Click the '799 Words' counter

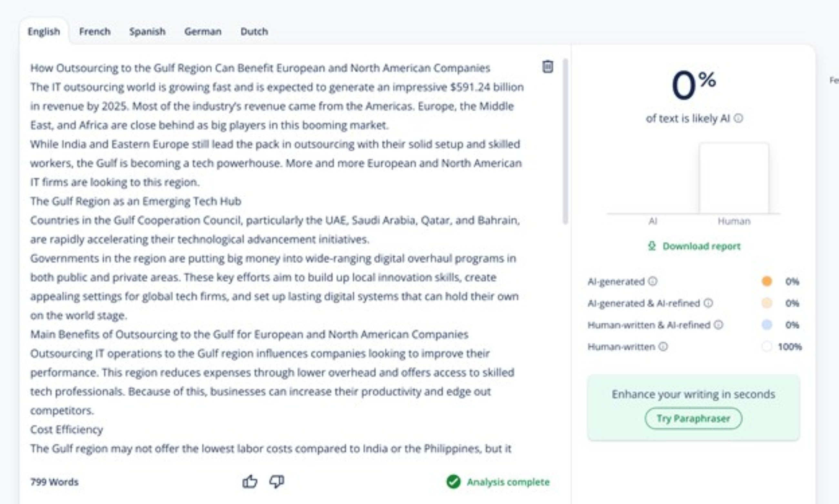click(x=54, y=482)
